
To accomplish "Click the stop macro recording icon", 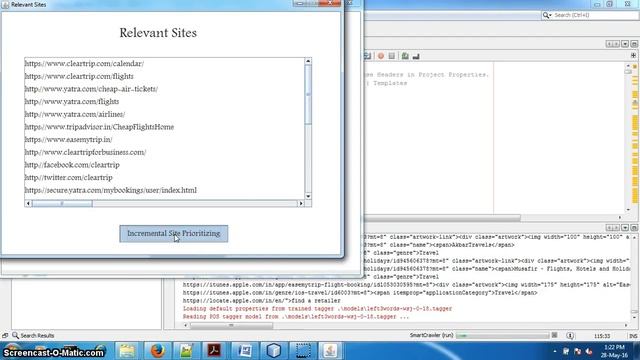I will [392, 56].
